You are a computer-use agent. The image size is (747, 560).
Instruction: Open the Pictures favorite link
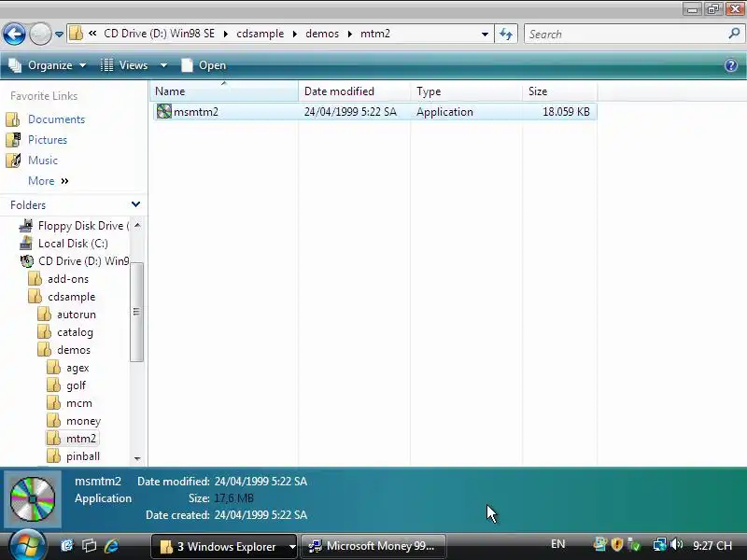coord(48,140)
